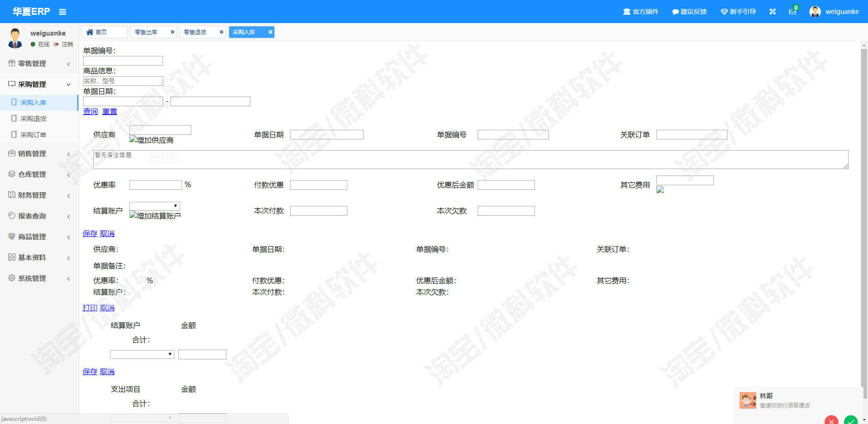Click the 商品信息 名称型号 input

[x=123, y=81]
